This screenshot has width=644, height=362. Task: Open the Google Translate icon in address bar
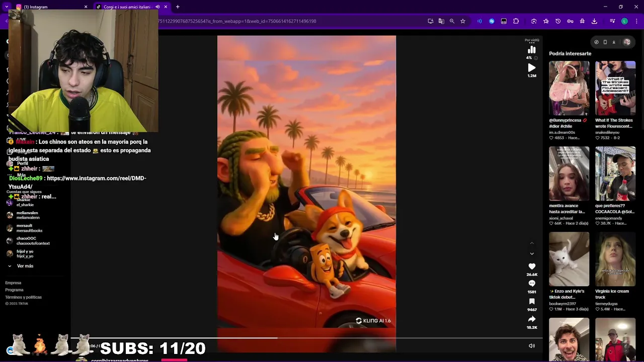coord(441,21)
